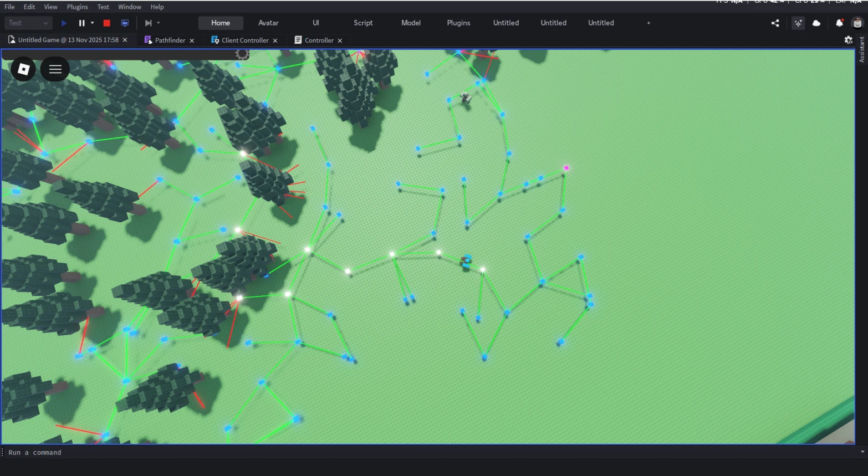Screen dimensions: 868x476
Task: Add a new ribbon tab with plus
Action: 649,23
